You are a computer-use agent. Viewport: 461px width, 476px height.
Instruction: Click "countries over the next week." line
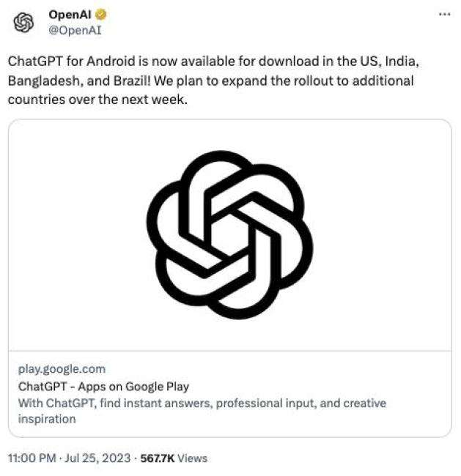(98, 100)
